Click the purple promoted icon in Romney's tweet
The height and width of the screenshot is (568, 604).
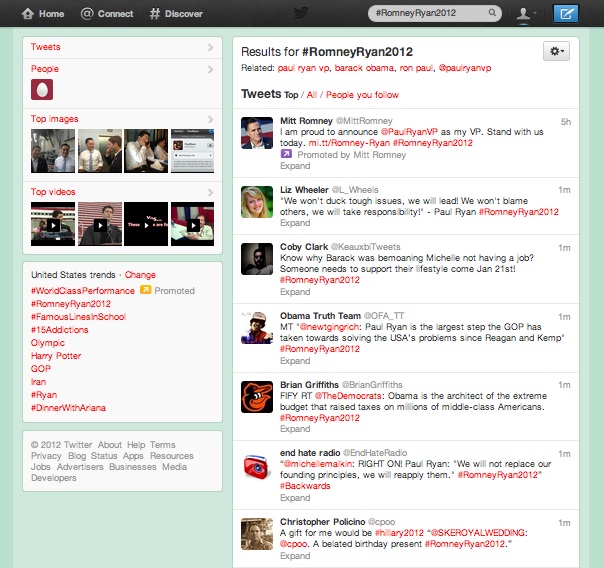coord(286,154)
